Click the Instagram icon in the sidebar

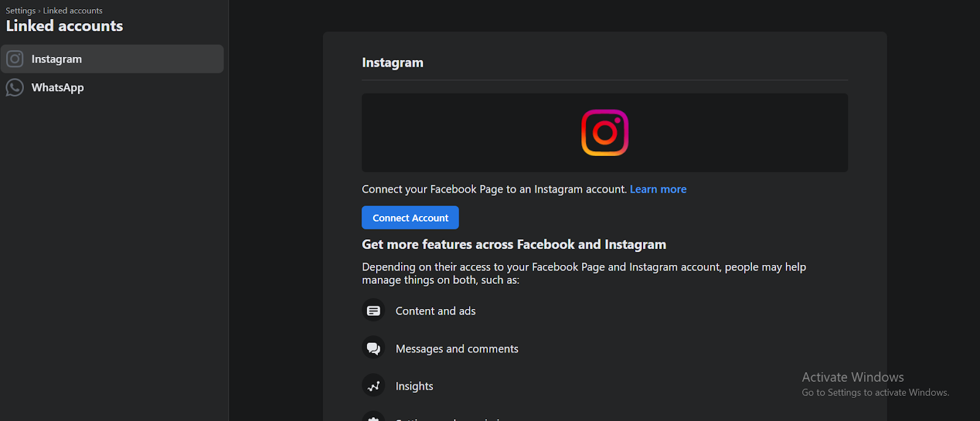(x=15, y=59)
